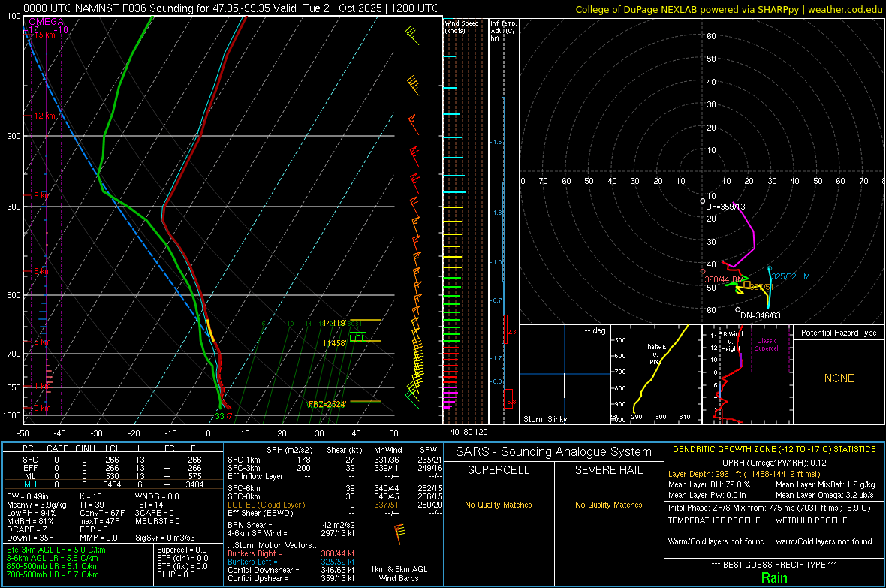Click the ConvT = 67F value
Image resolution: width=886 pixels, height=588 pixels.
point(102,514)
